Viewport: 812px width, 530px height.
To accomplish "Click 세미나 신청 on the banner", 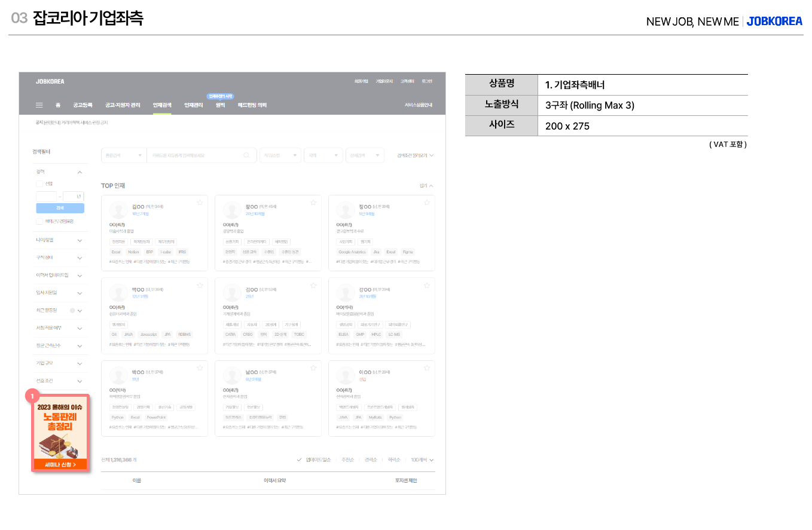I will [x=60, y=464].
